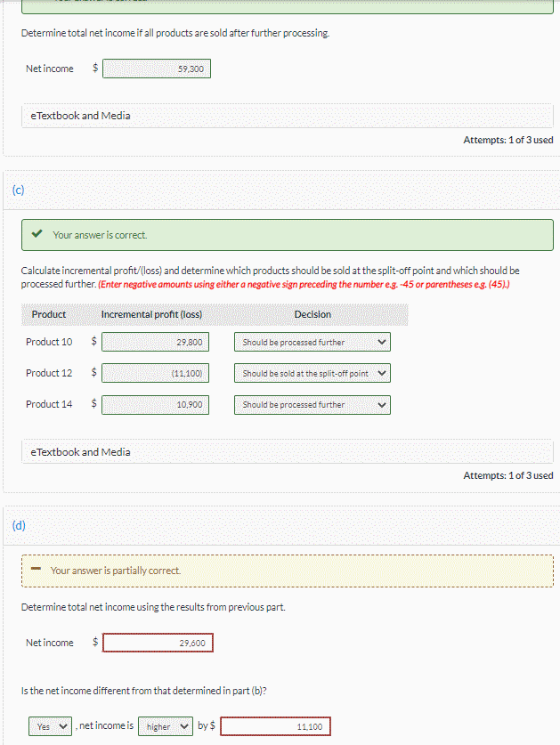560x745 pixels.
Task: Select the Net income field showing 59,300
Action: [157, 68]
